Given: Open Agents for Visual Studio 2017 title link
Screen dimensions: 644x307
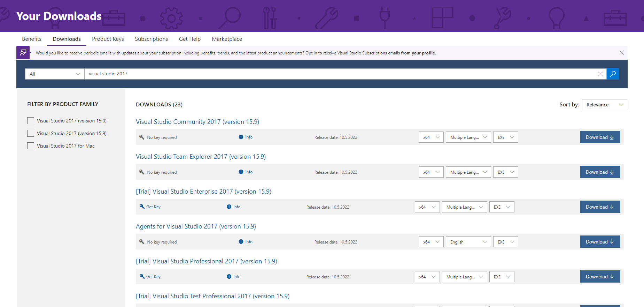Looking at the screenshot, I should (x=196, y=226).
